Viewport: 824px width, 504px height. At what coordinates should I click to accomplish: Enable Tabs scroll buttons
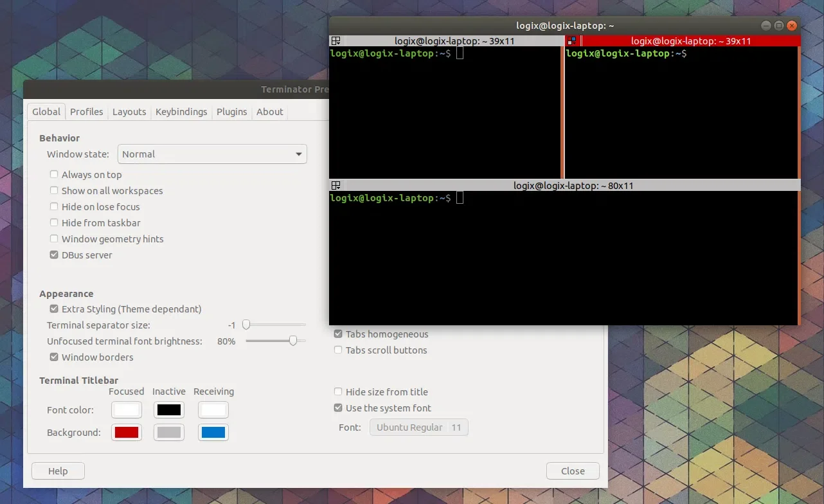pos(338,350)
